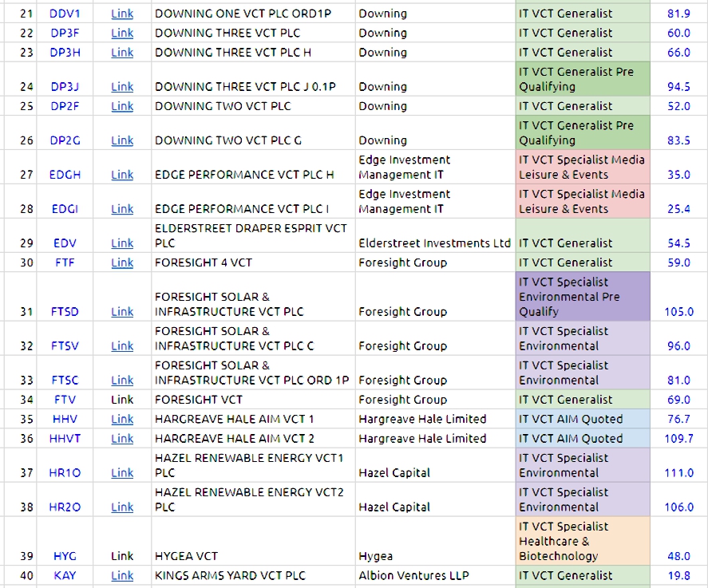
Task: Open the Link for DP3F row
Action: coord(122,33)
